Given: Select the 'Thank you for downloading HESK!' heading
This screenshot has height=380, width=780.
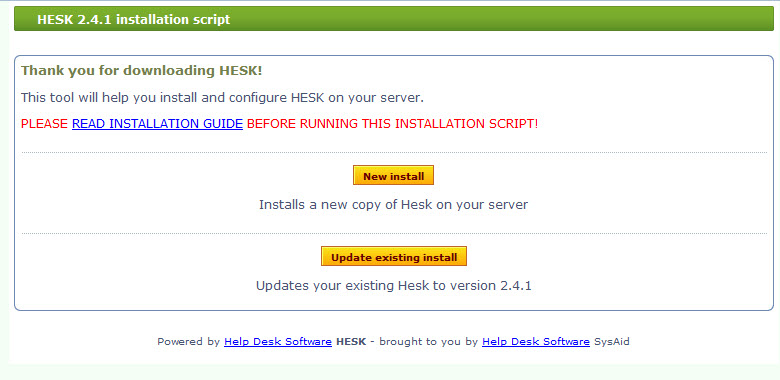Looking at the screenshot, I should (x=141, y=71).
